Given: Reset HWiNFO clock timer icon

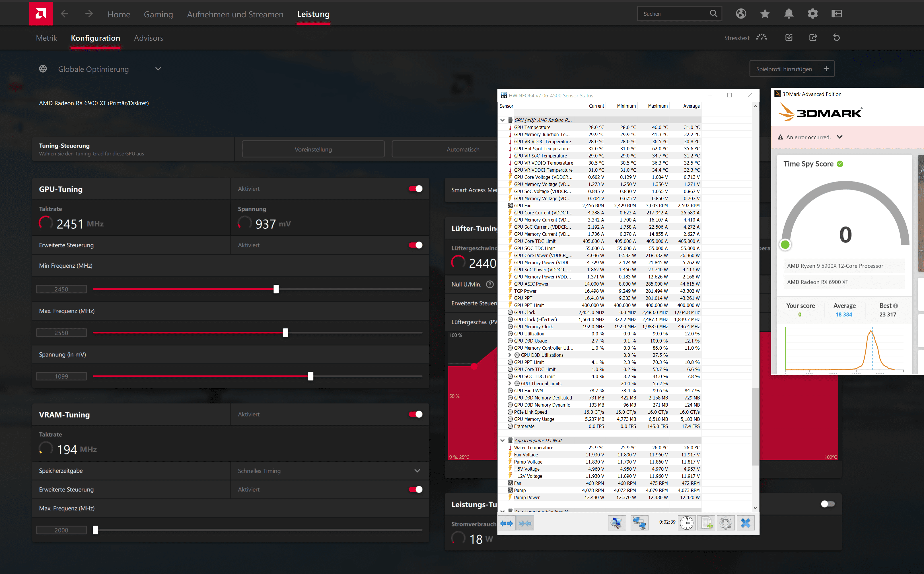Looking at the screenshot, I should click(687, 523).
